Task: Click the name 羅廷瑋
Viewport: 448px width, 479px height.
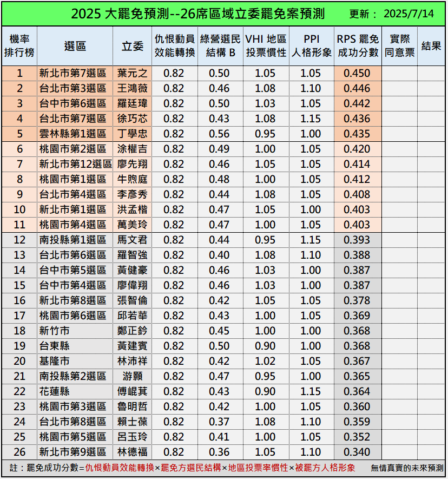Action: (132, 103)
